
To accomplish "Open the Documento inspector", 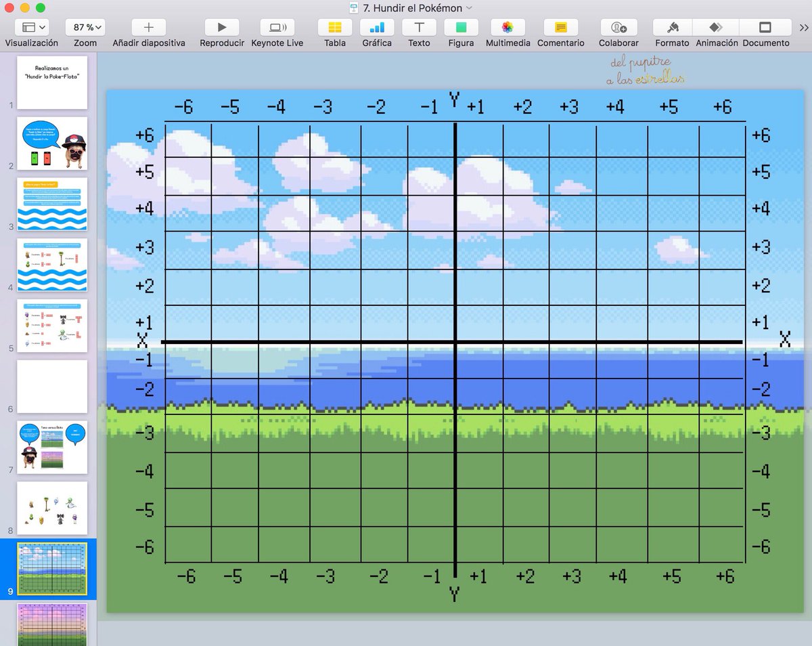I will tap(766, 27).
